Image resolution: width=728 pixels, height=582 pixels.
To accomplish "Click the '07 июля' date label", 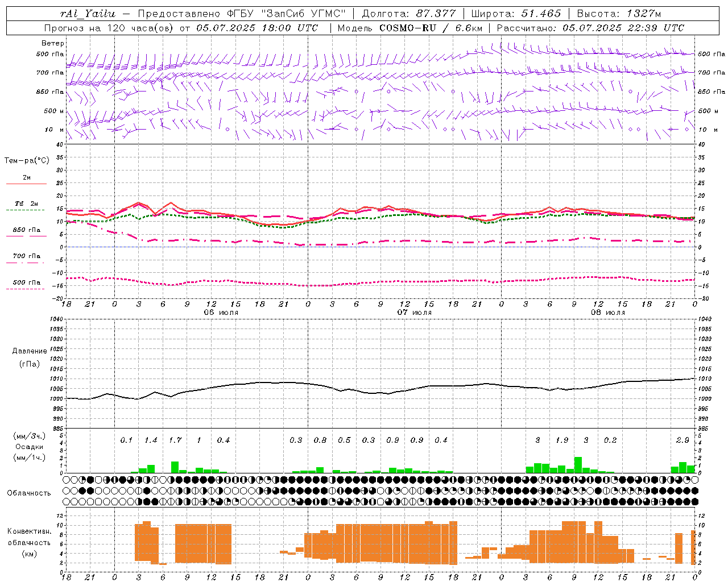I will [415, 313].
